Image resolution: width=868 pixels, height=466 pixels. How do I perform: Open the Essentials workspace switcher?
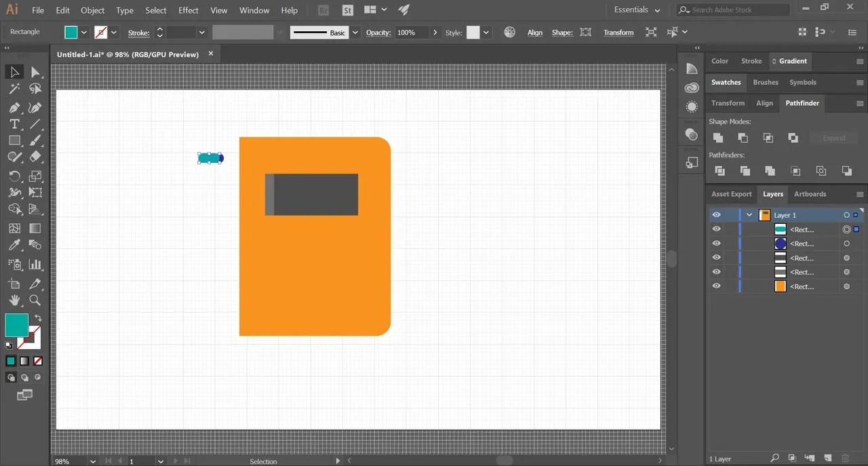click(x=637, y=10)
